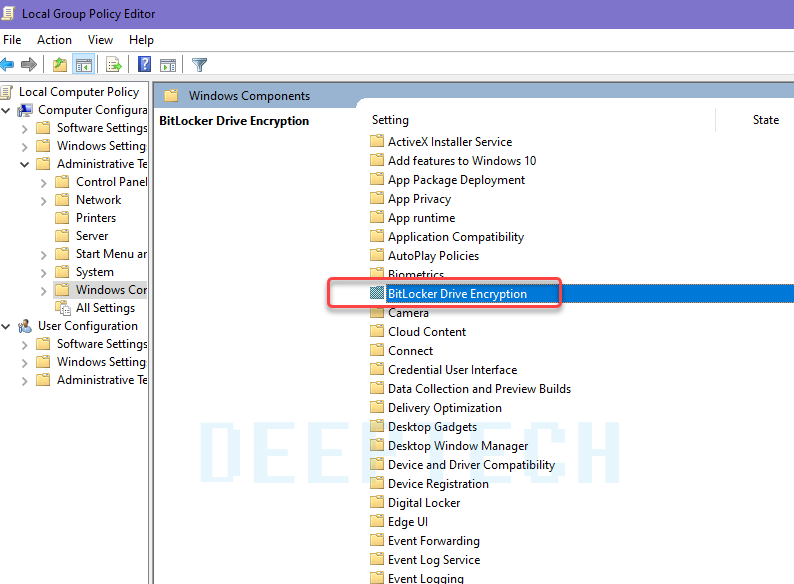Select the Credential User Interface entry
Viewport: 794px width, 584px height.
pos(452,370)
